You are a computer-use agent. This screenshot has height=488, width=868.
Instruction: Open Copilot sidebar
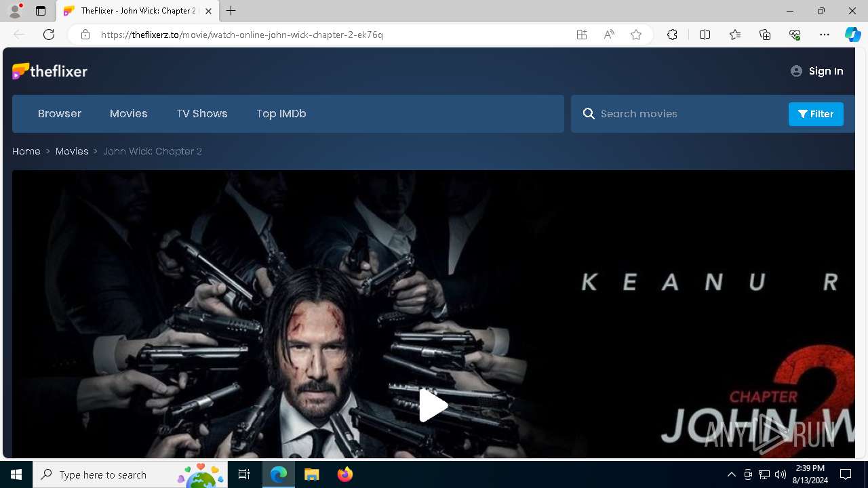click(x=852, y=35)
